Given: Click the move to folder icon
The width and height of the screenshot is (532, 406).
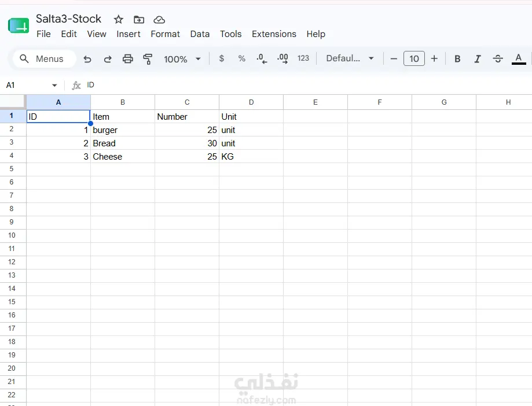Looking at the screenshot, I should pyautogui.click(x=139, y=20).
